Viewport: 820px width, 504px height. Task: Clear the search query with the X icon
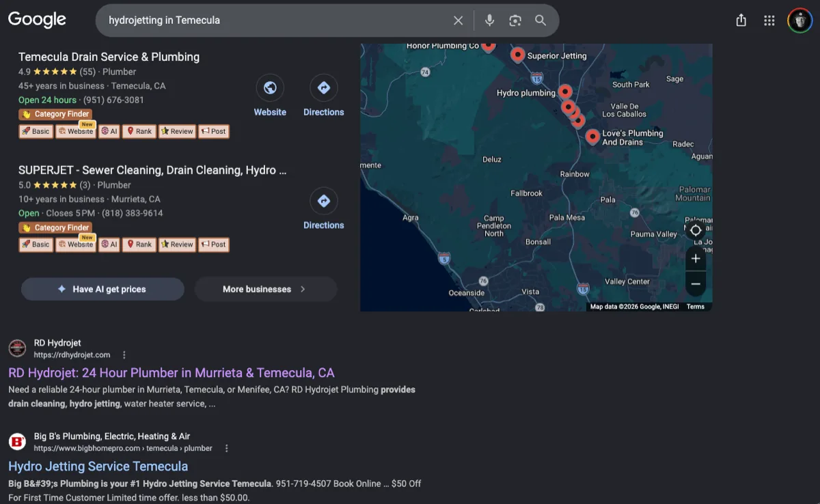click(x=459, y=20)
